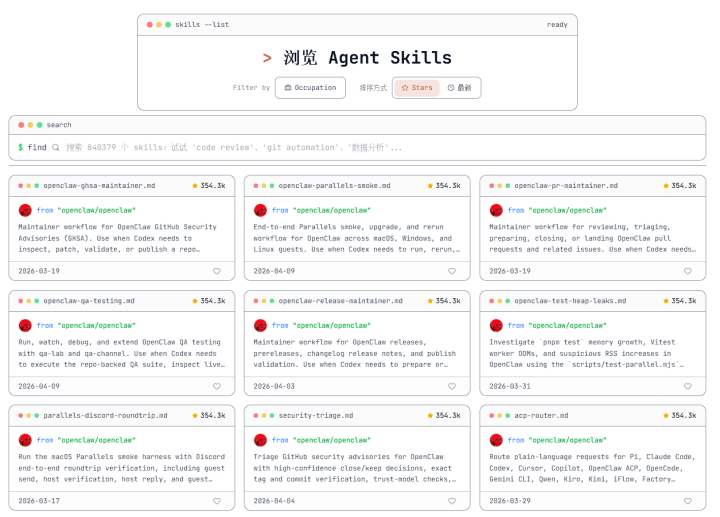Click heart on openclaw-test-heap-leaks.md card
Viewport: 720px width, 517px height.
click(687, 386)
